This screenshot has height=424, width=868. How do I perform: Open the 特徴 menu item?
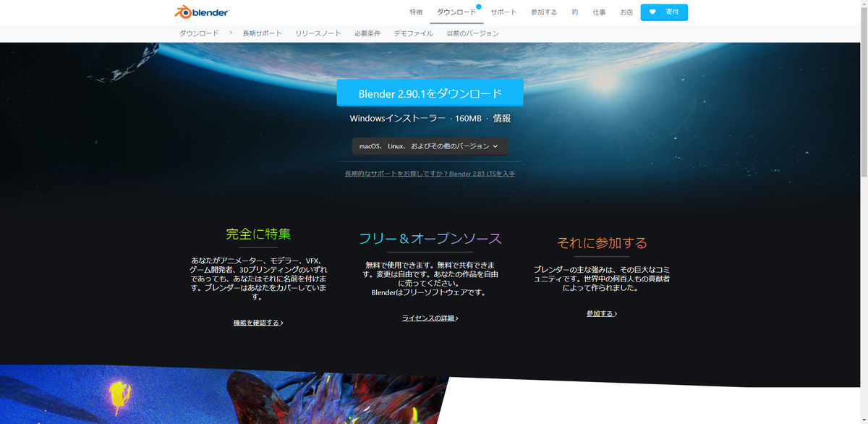[x=416, y=12]
